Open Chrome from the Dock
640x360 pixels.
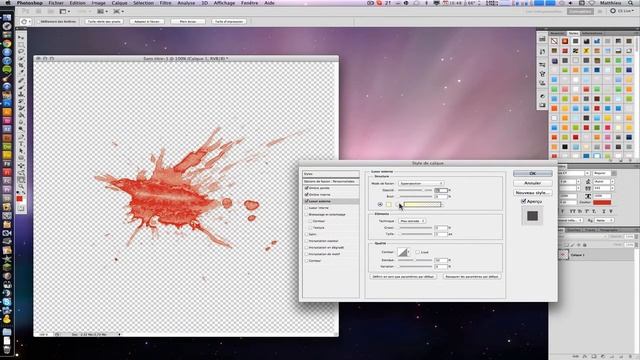click(7, 44)
